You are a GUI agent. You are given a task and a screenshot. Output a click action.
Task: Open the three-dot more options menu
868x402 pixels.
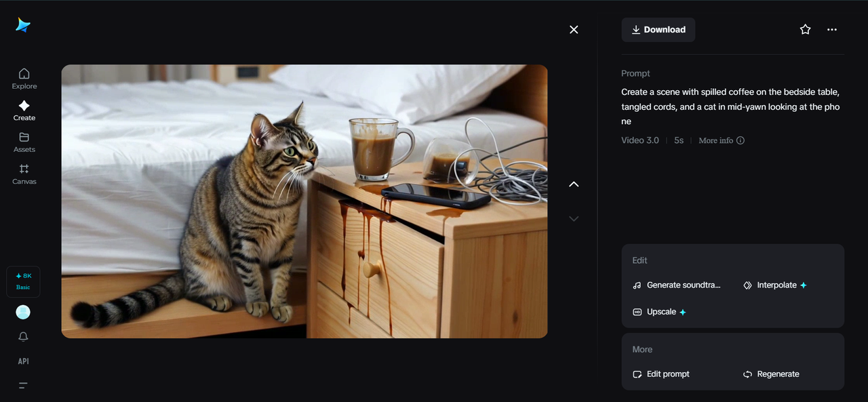point(832,30)
